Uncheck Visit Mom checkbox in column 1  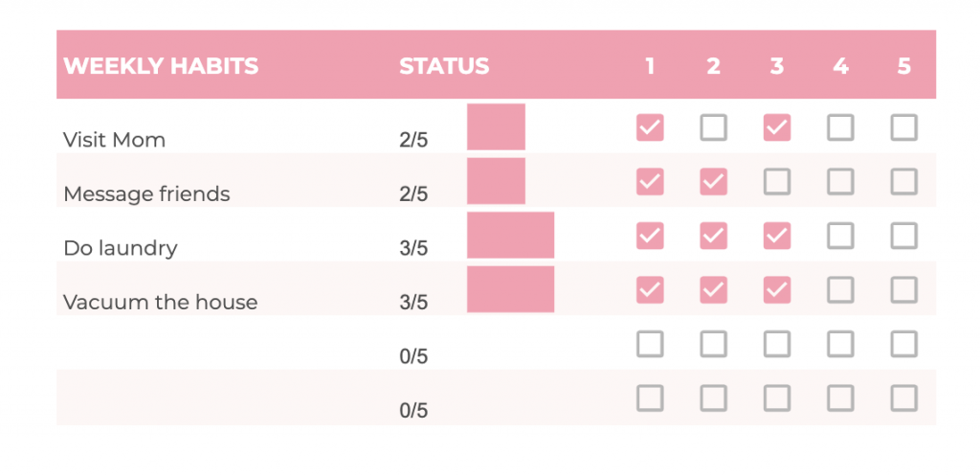click(x=650, y=127)
